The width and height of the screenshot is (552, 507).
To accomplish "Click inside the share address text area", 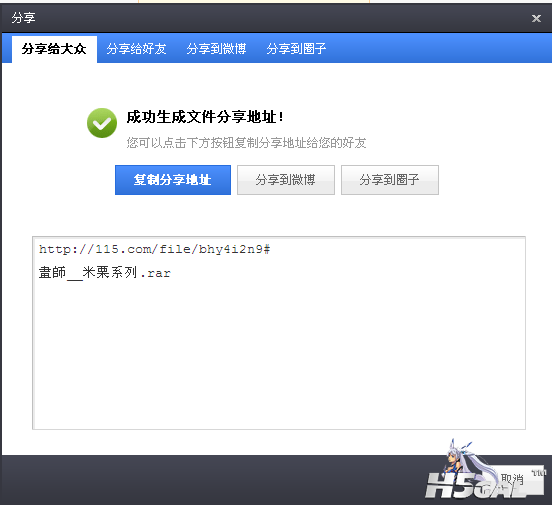I will (279, 333).
